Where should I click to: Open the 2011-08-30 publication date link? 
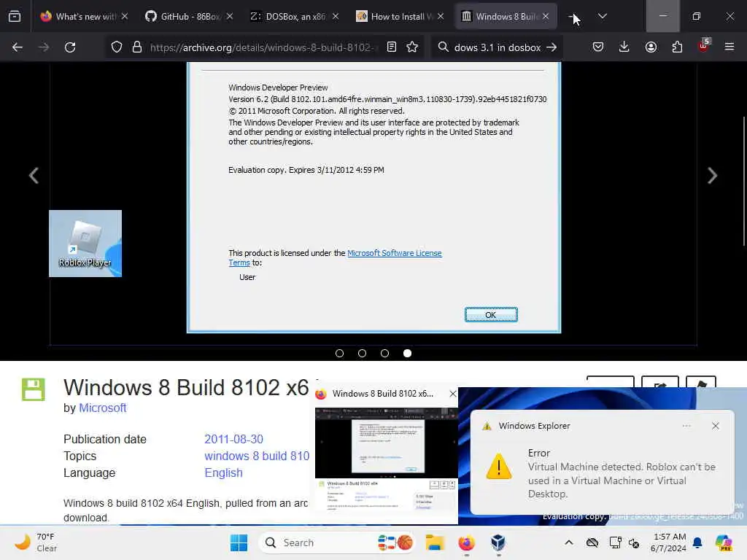coord(233,439)
